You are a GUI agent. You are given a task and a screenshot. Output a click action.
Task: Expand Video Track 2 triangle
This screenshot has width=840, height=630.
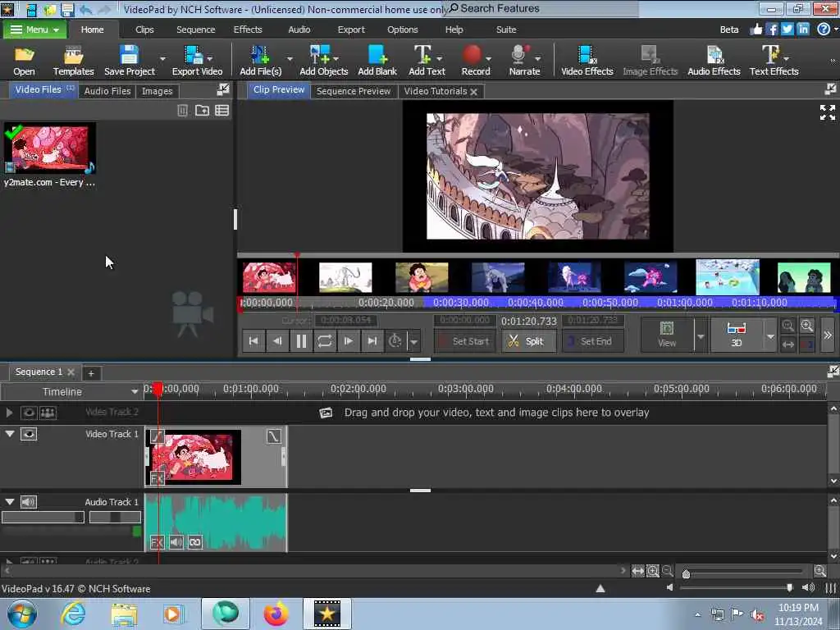pyautogui.click(x=9, y=413)
